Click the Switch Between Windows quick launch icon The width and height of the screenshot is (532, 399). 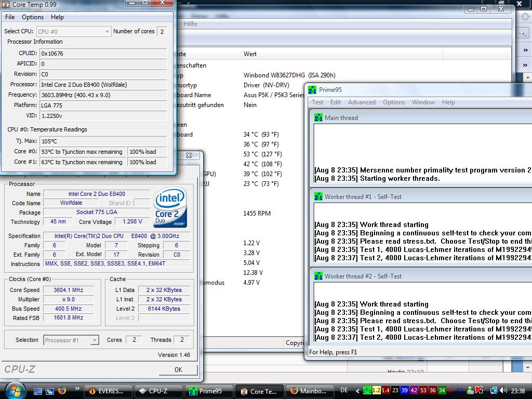click(x=49, y=391)
